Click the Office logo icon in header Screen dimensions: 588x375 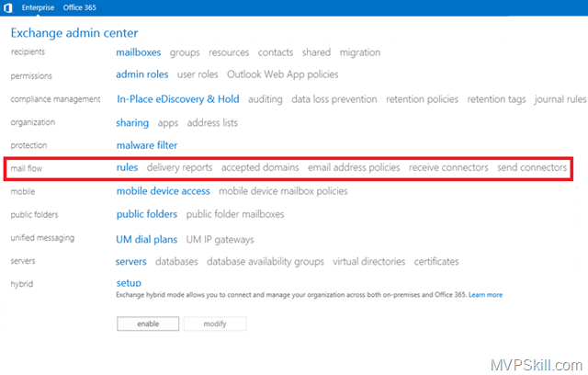point(7,7)
